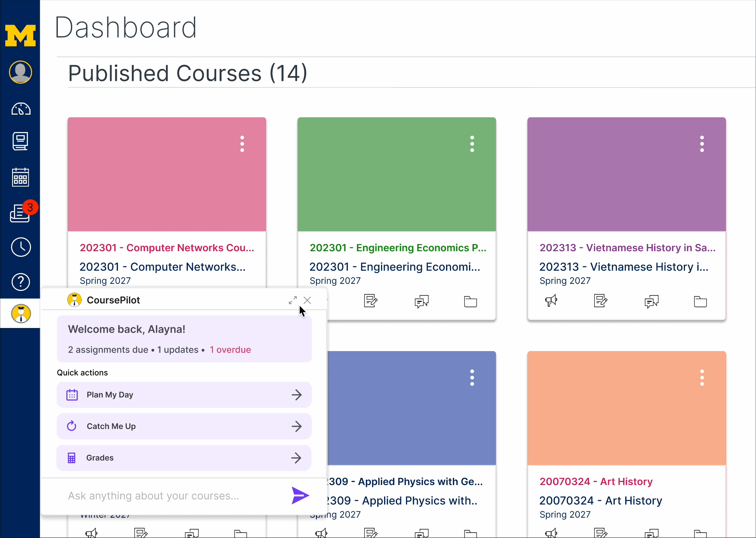
Task: Open Discussions icon on Engineering Economics card
Action: coord(421,302)
